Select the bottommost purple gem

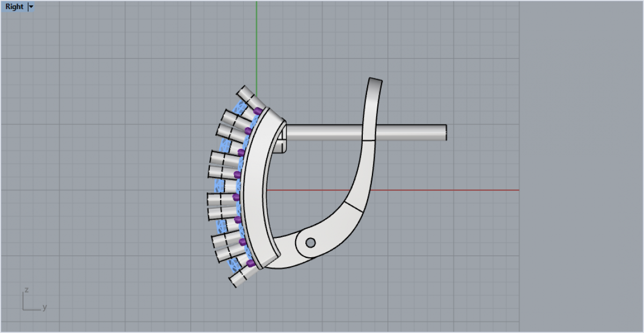250,264
